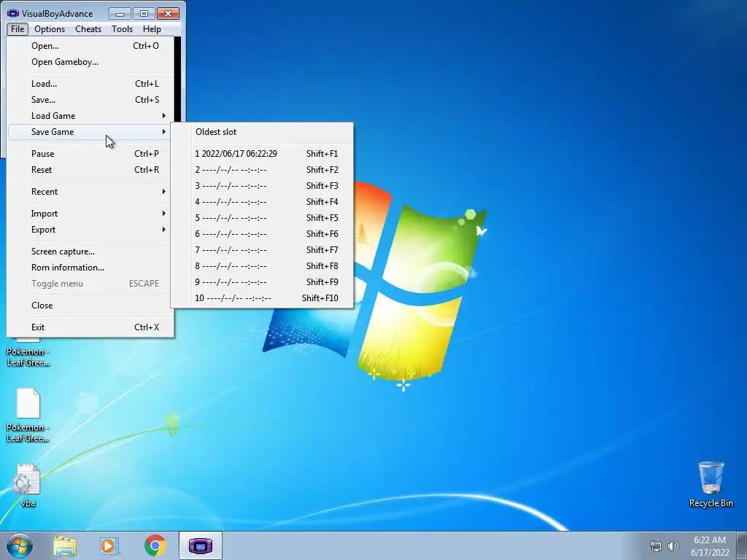747x560 pixels.
Task: Select lower Pokemon Leaf Green desktop file
Action: [28, 415]
